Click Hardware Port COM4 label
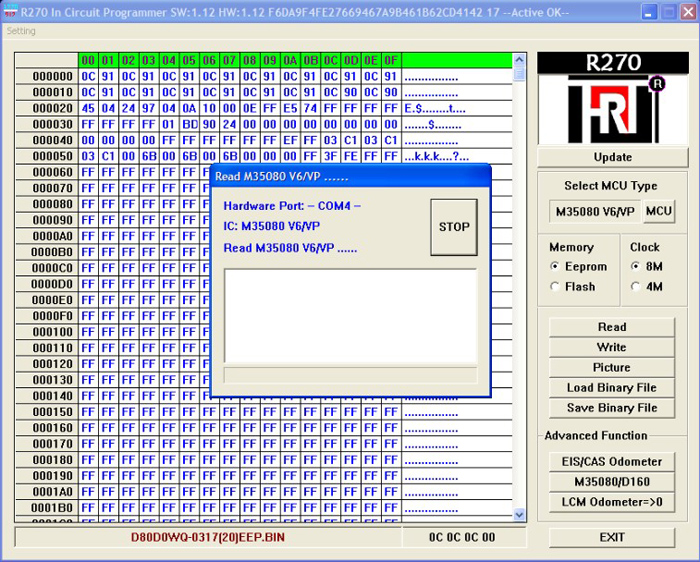The image size is (700, 562). click(x=292, y=206)
